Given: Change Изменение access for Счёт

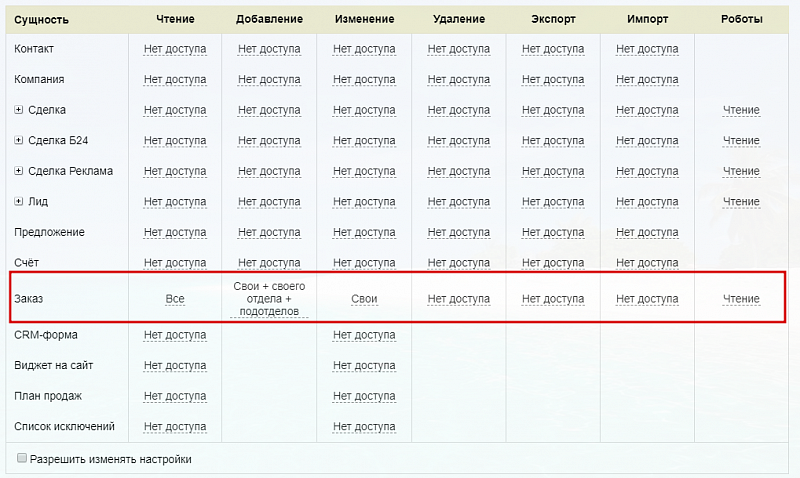Looking at the screenshot, I should tap(364, 263).
